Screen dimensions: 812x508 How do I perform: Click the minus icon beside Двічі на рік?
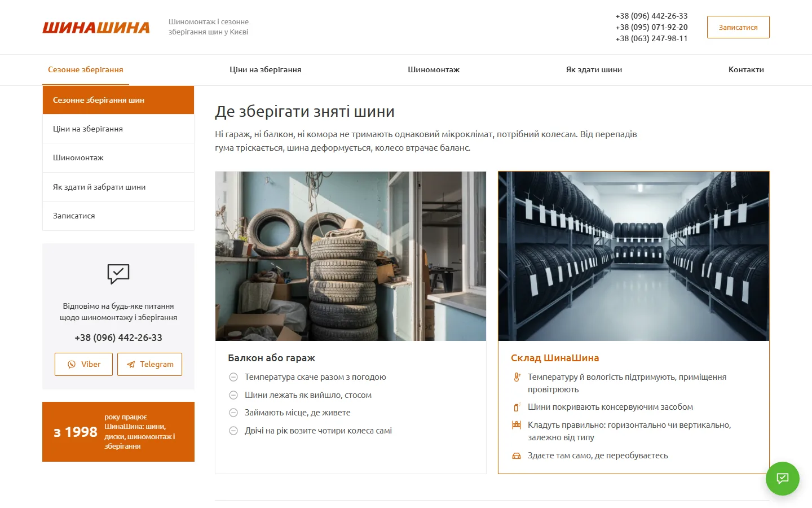(x=233, y=431)
